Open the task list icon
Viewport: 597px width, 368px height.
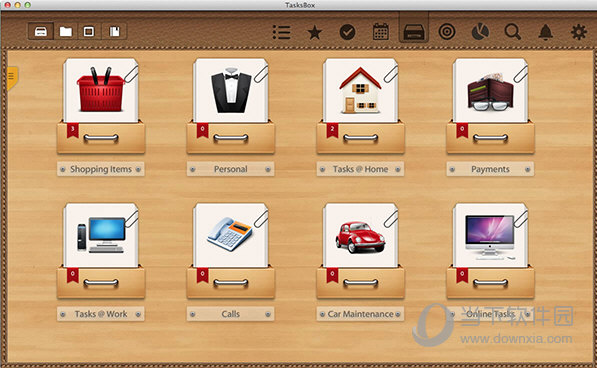point(282,32)
